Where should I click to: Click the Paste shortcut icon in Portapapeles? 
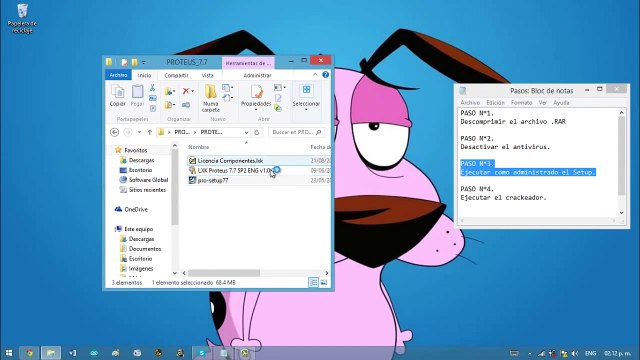pos(152,108)
